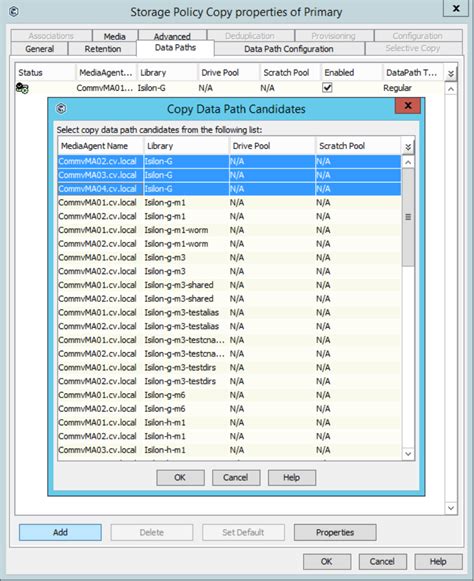The image size is (474, 581).
Task: Click the Commvault icon in Storage Policy title bar
Action: [x=14, y=12]
